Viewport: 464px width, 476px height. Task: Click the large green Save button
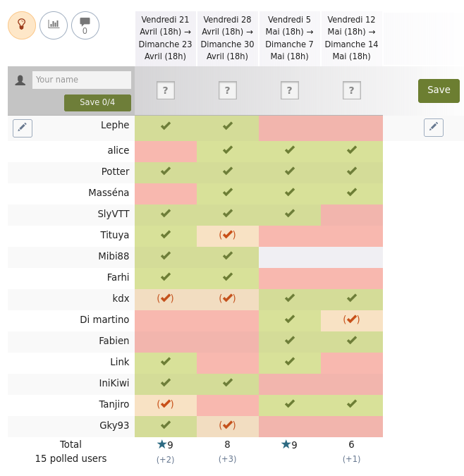[439, 91]
